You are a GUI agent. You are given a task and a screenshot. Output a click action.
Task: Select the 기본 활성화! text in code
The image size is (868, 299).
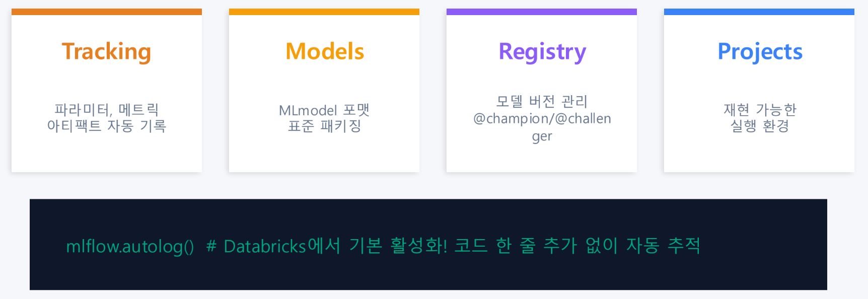click(398, 246)
